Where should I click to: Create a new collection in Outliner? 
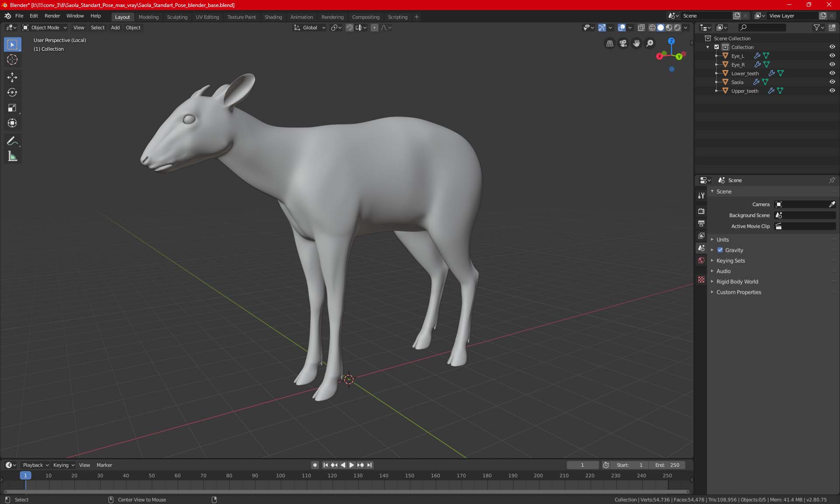832,28
